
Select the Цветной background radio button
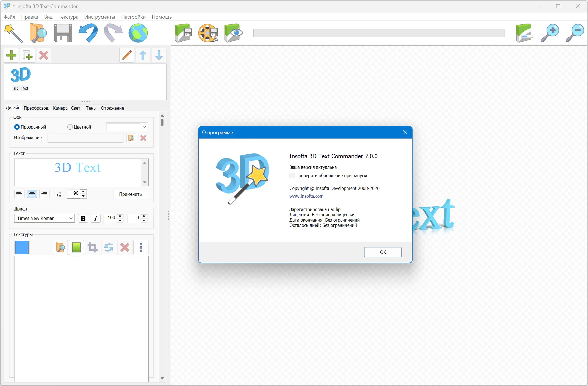click(70, 127)
